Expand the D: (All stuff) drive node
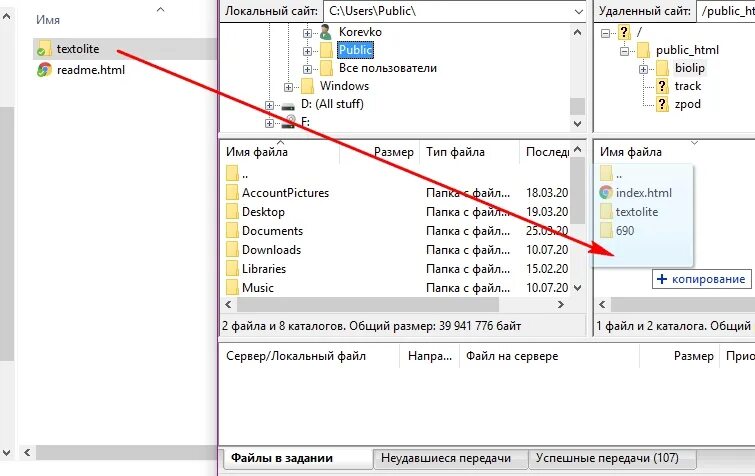The height and width of the screenshot is (476, 755). (x=269, y=105)
